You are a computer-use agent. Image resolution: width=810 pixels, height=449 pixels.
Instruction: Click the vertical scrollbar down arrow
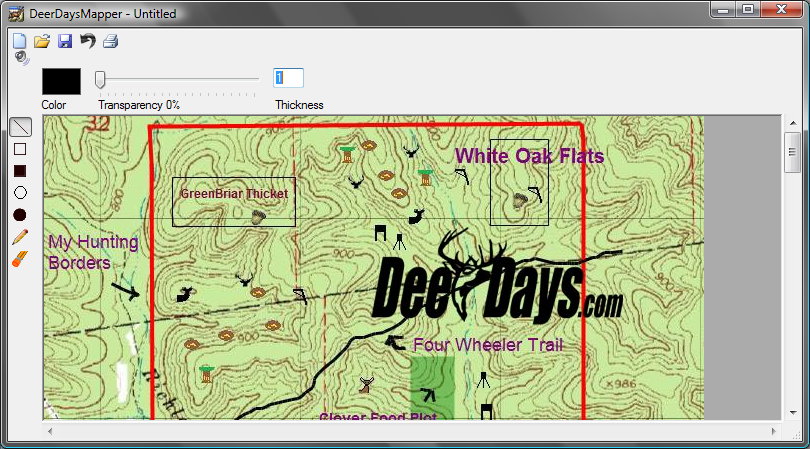792,410
